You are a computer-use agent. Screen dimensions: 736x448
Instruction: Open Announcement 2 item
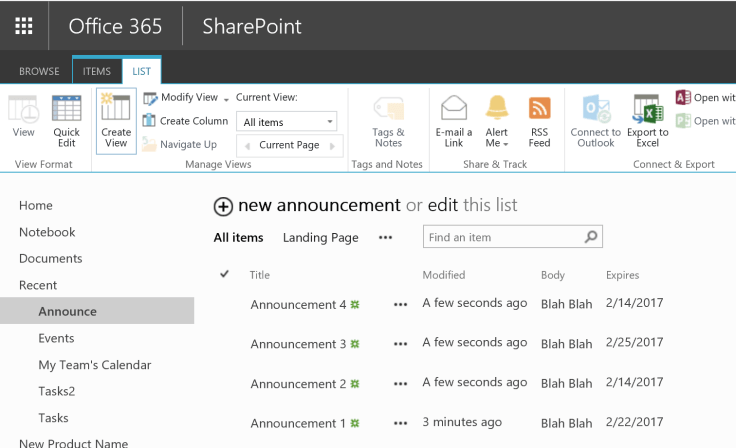click(x=298, y=384)
